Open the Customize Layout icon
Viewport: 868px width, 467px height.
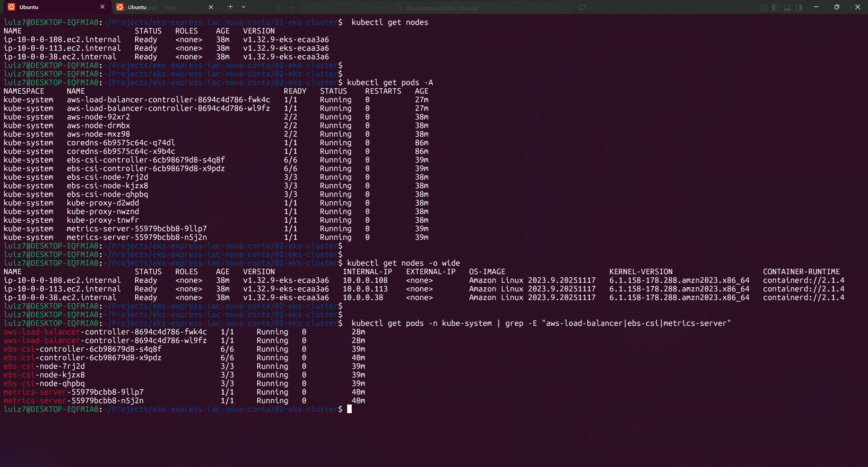764,8
